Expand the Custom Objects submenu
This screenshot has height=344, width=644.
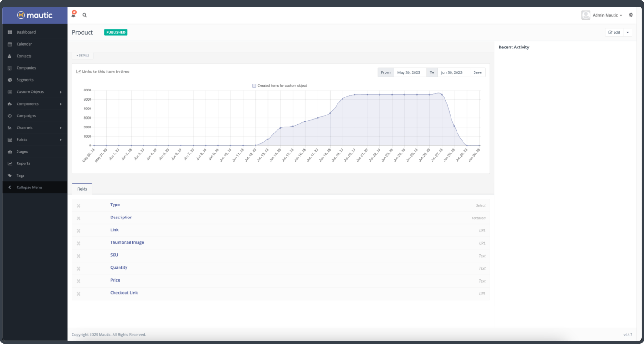60,92
